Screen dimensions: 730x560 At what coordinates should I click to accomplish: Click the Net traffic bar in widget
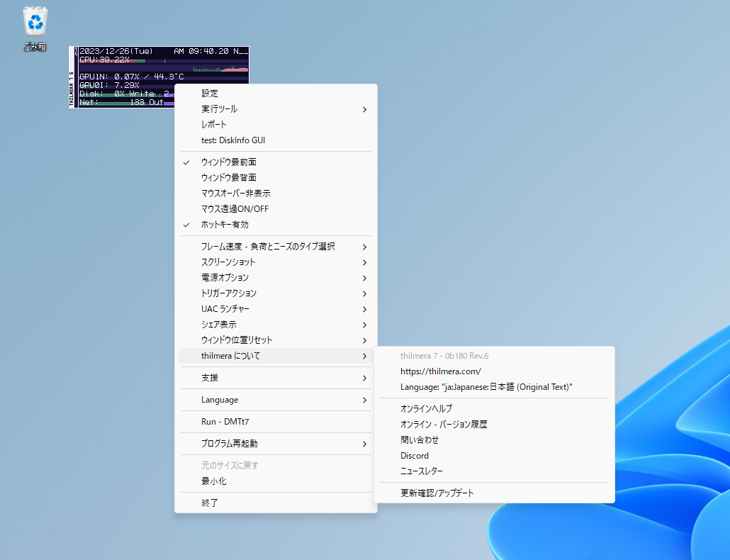pos(127,102)
